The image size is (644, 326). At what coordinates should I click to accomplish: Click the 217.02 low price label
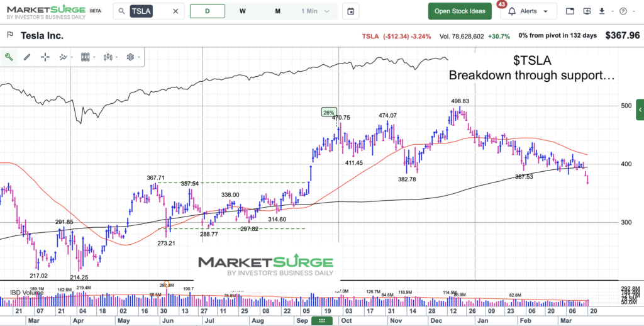(38, 276)
